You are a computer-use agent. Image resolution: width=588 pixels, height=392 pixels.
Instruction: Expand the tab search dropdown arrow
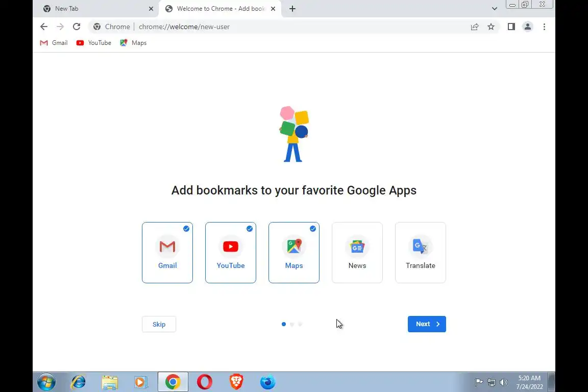point(494,9)
